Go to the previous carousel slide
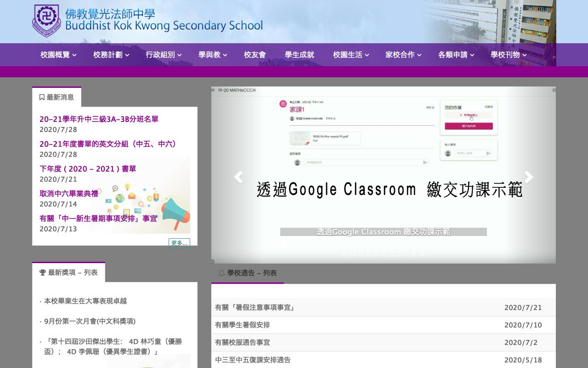Viewport: 588px width, 368px height. tap(238, 177)
